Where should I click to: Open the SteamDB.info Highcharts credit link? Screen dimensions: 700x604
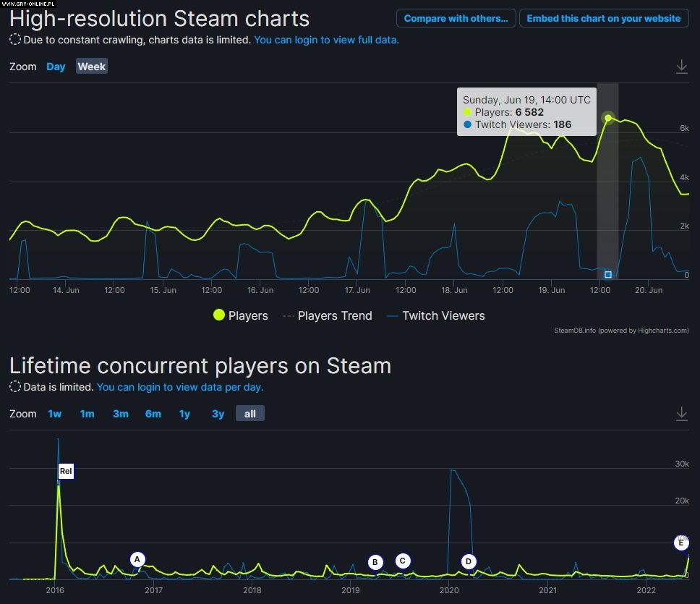621,331
